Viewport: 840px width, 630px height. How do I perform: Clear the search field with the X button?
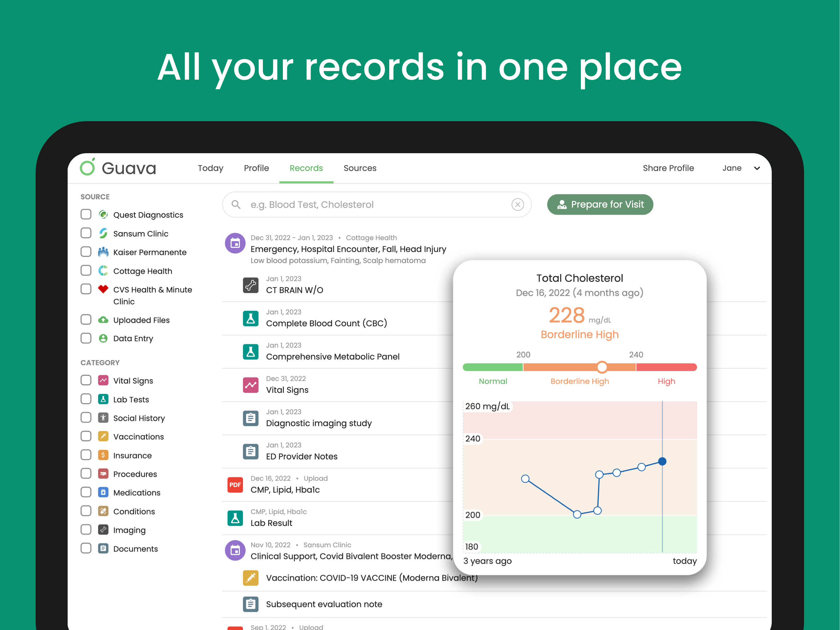[517, 205]
